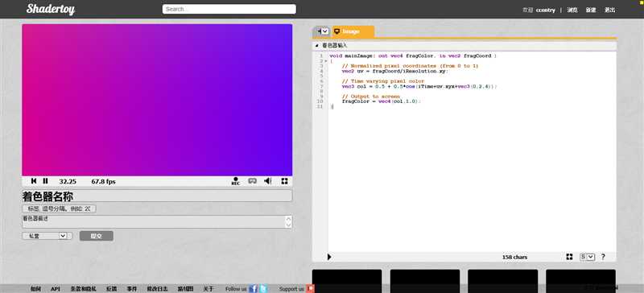Click the vec2 uv code line
Screen dimensions: 644x293
point(395,71)
